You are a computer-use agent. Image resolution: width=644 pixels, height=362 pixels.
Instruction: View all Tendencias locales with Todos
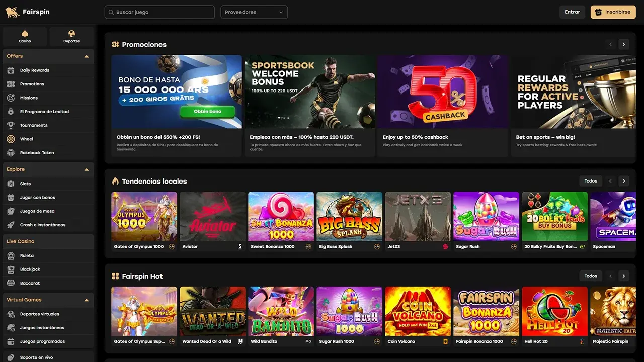point(591,181)
